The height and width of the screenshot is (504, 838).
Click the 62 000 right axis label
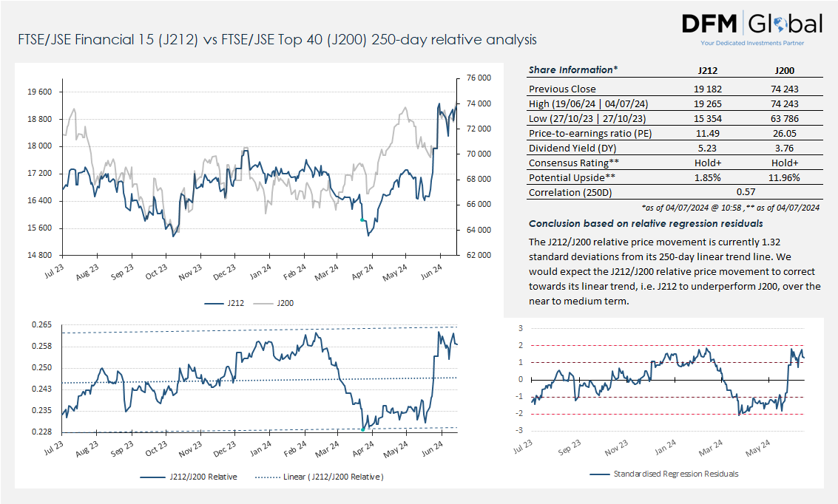pyautogui.click(x=479, y=255)
